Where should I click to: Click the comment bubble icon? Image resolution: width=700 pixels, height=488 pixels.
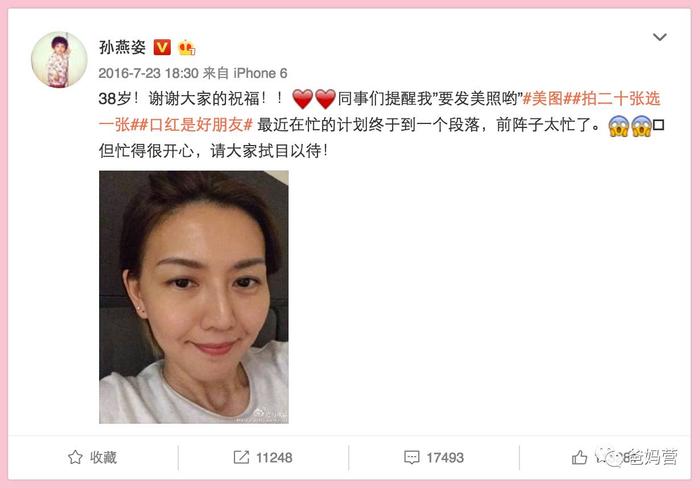(x=411, y=458)
